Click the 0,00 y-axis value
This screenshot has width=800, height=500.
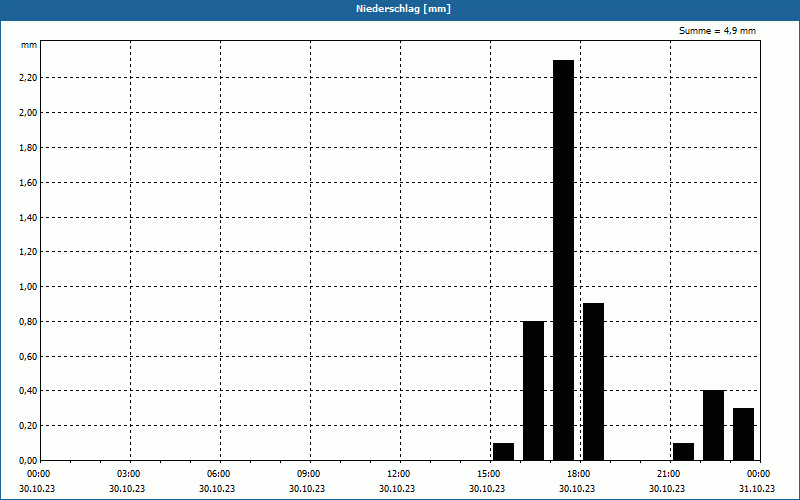29,460
